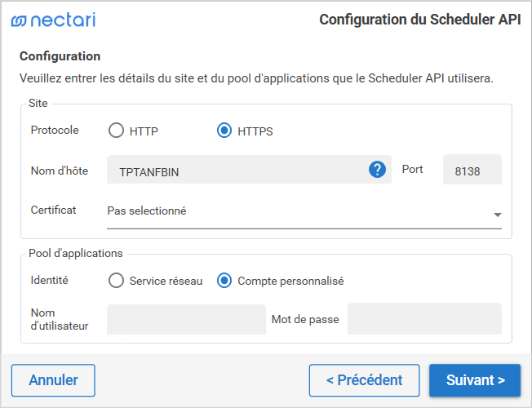This screenshot has width=532, height=408.
Task: Click the Pool d'applications group label
Action: coord(75,253)
